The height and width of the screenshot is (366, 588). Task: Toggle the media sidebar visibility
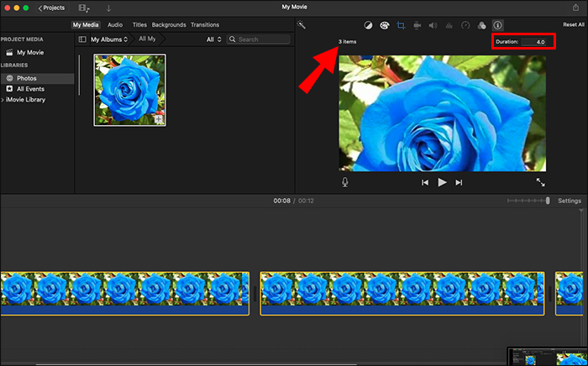pos(82,39)
